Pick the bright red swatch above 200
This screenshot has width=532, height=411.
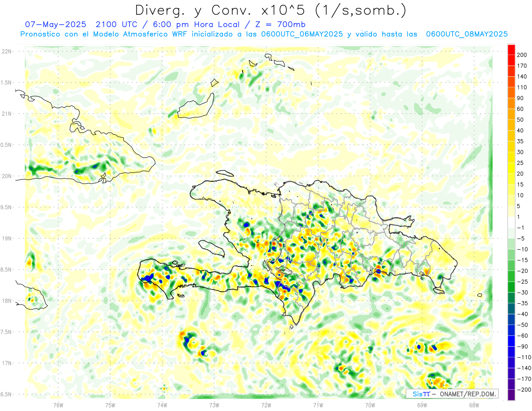512,49
